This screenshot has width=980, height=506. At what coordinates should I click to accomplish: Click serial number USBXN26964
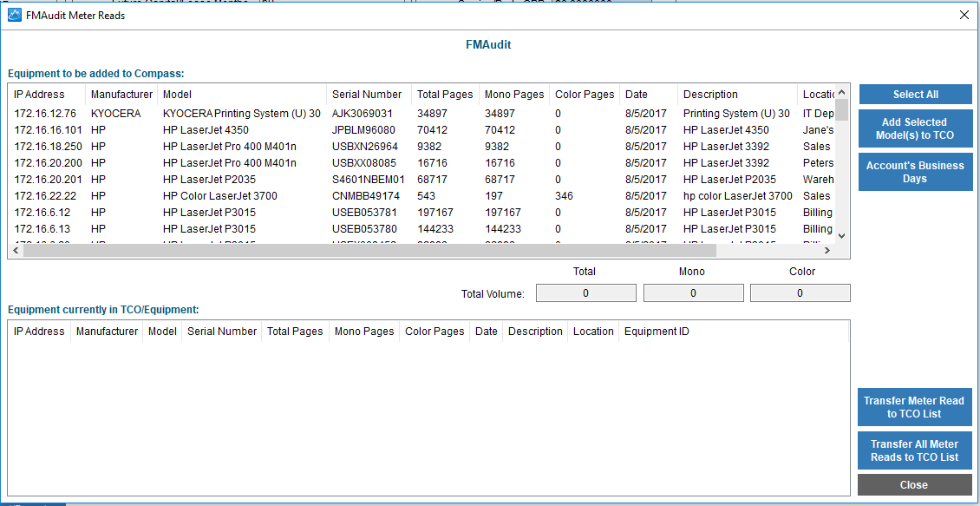[x=365, y=147]
